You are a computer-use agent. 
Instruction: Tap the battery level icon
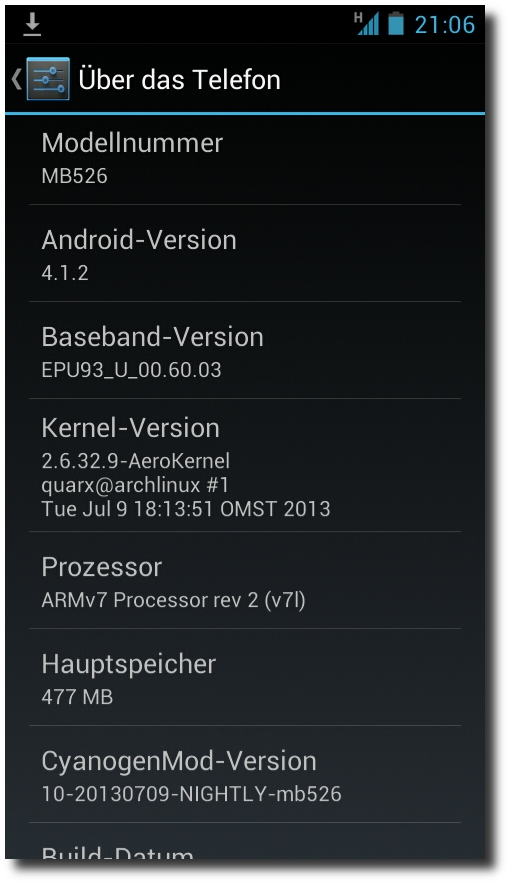click(x=396, y=24)
